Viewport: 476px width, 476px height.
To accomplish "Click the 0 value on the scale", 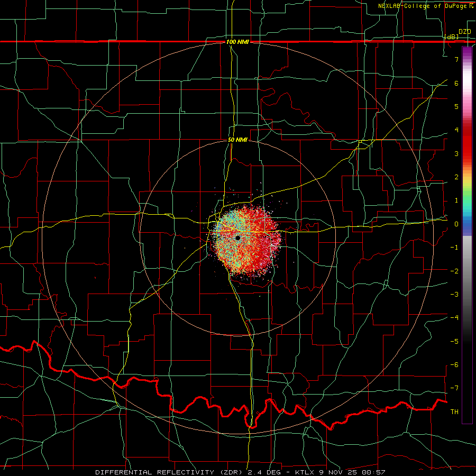I will coord(456,224).
